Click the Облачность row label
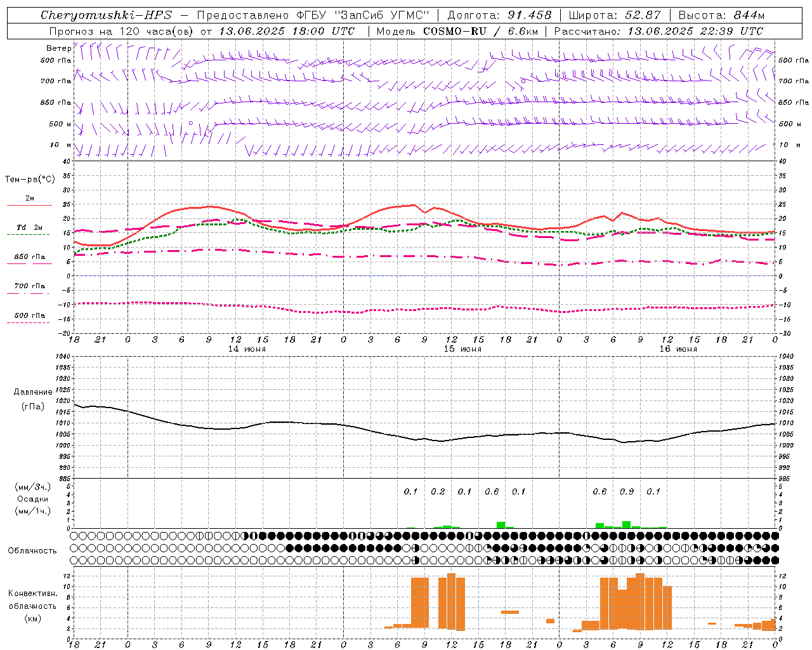Image resolution: width=812 pixels, height=650 pixels. (32, 551)
